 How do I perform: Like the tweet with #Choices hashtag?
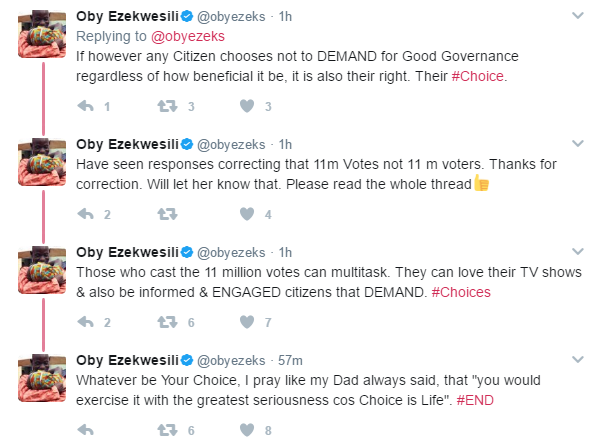(247, 322)
